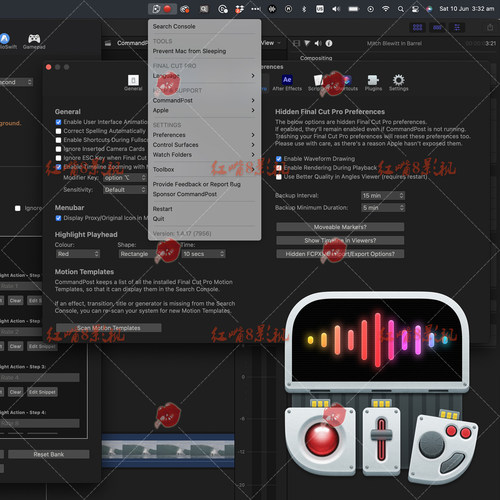Screen dimensions: 500x500
Task: Click the Siri icon in menu bar
Action: pos(429,9)
